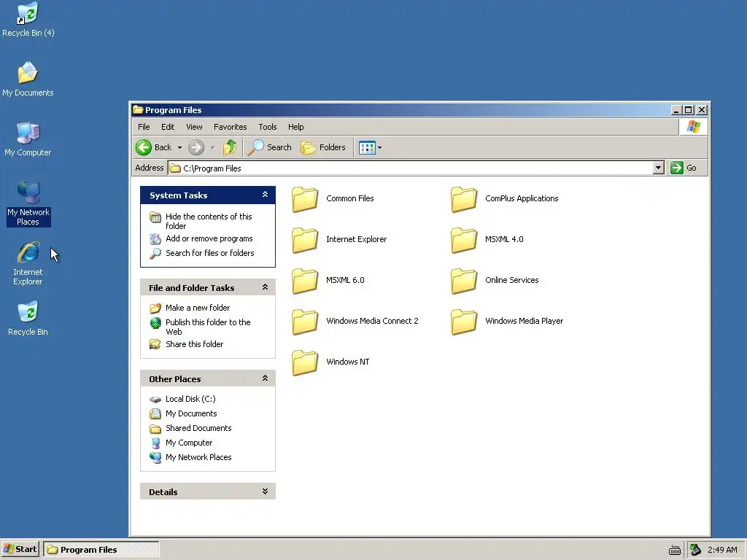
Task: Open My Network Places in Other Places
Action: pos(198,457)
